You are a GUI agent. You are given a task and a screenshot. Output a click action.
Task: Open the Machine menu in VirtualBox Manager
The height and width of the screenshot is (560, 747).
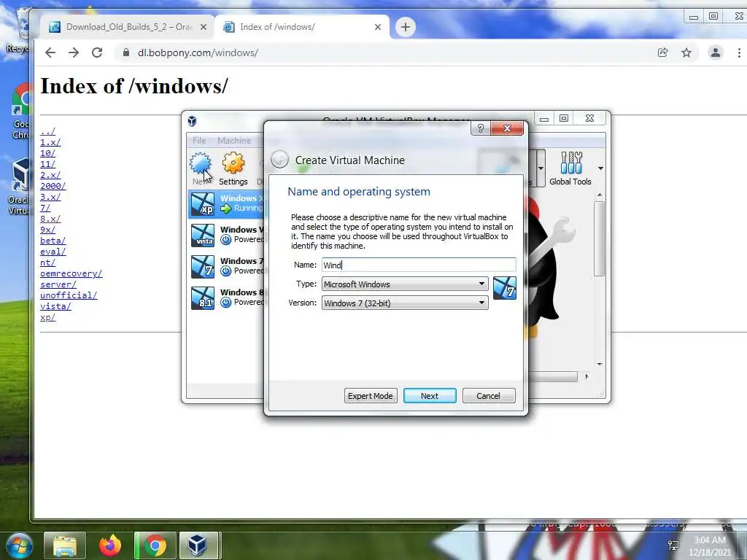(x=234, y=141)
